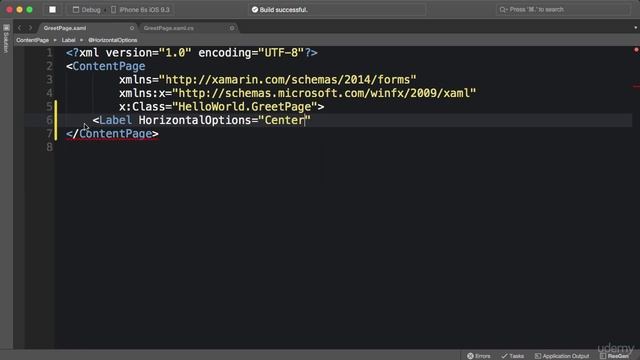Navigate back with the left arrow
The width and height of the screenshot is (640, 360).
pyautogui.click(x=19, y=28)
